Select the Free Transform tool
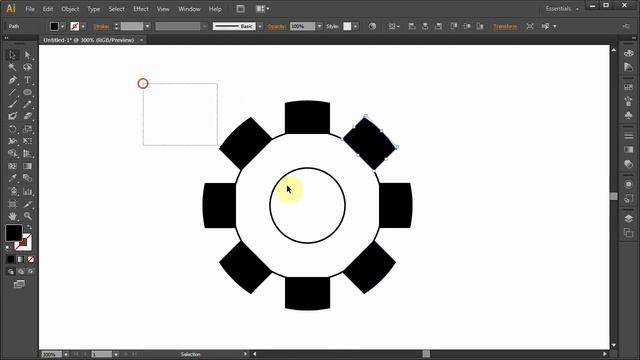640x360 pixels. click(27, 141)
